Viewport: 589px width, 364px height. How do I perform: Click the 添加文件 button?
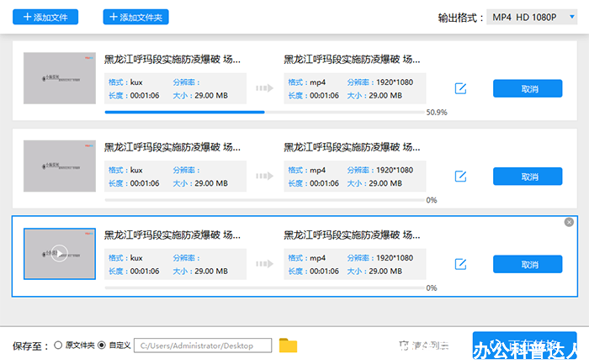(45, 17)
